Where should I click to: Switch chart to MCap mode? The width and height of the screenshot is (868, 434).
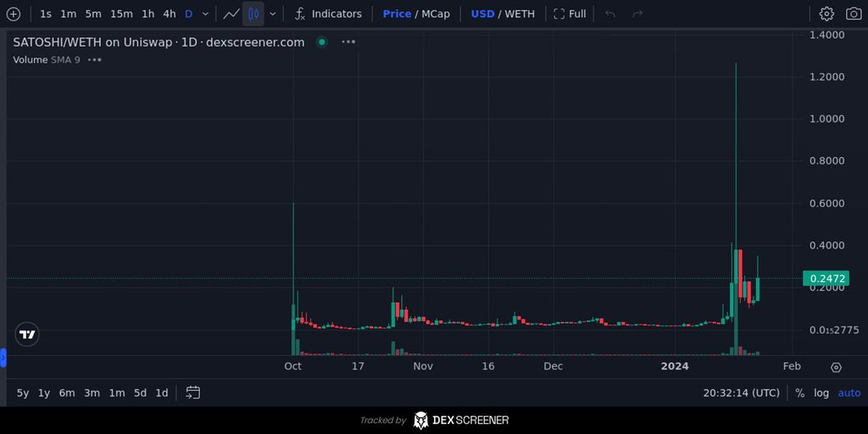(x=436, y=14)
